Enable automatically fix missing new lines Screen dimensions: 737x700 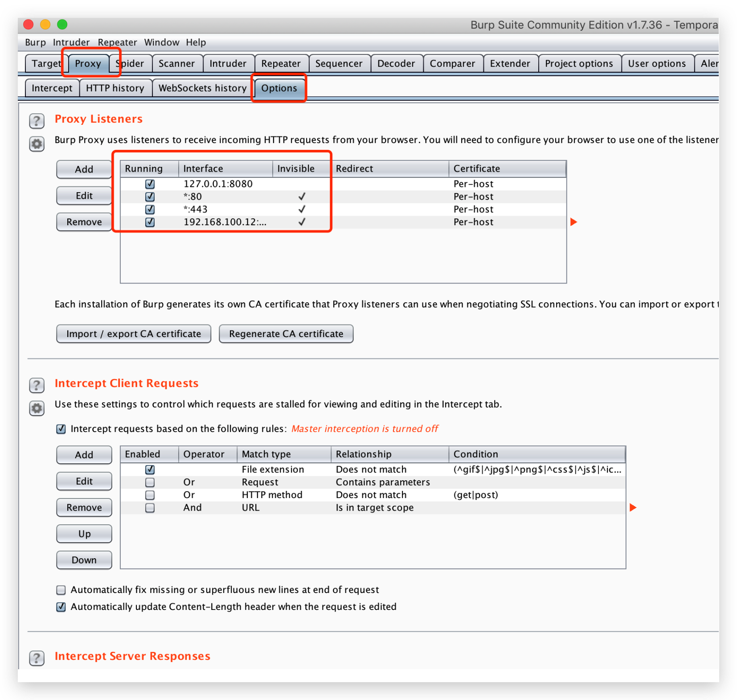pos(61,590)
